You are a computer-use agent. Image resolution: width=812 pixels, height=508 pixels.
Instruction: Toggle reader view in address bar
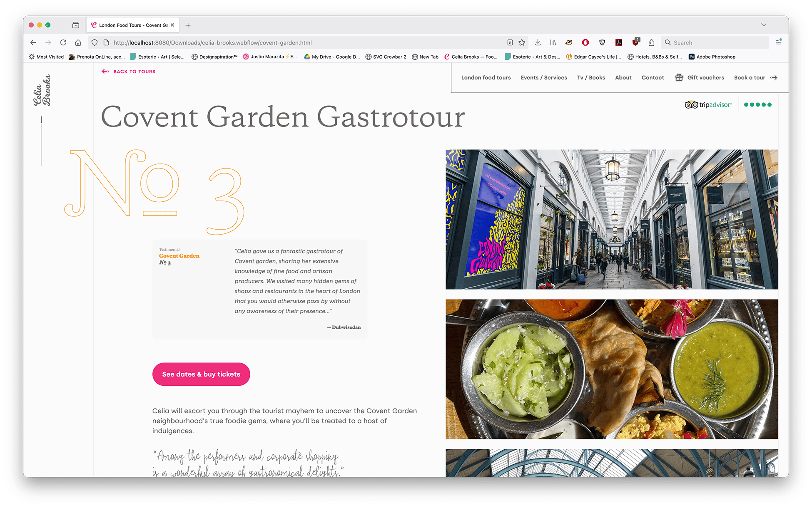tap(510, 42)
